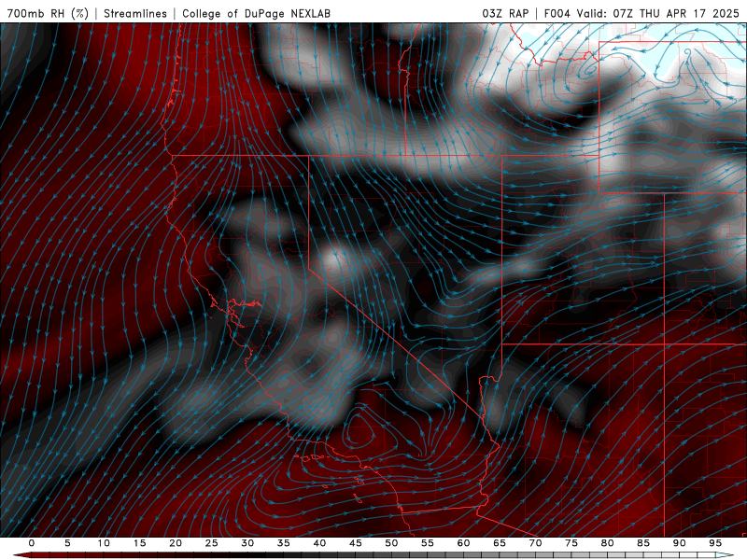Click the '35' colorbar label
The width and height of the screenshot is (747, 560).
[x=284, y=543]
